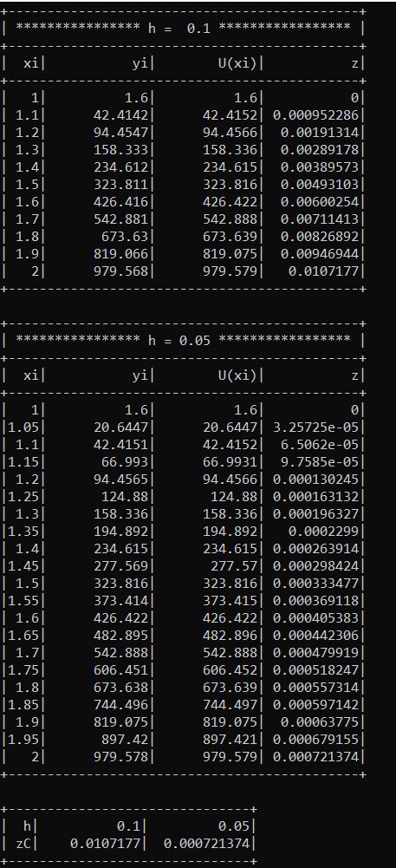
Task: Click the xi cell 1.15
Action: coord(23,461)
